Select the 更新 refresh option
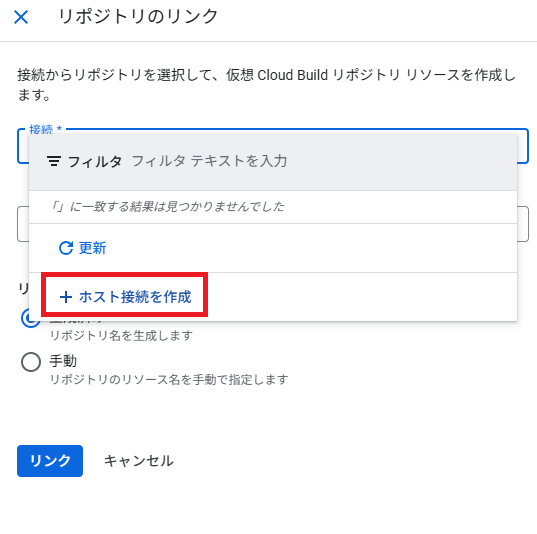The image size is (537, 534). tap(83, 248)
